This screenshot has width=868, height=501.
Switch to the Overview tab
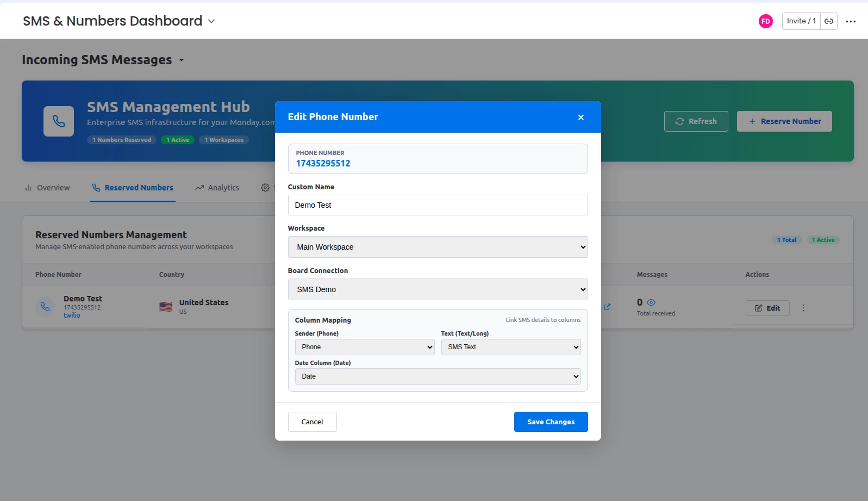click(47, 188)
